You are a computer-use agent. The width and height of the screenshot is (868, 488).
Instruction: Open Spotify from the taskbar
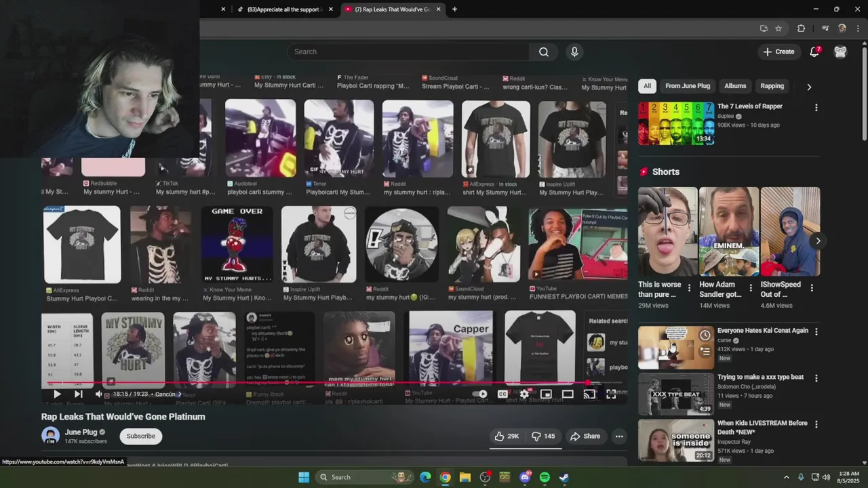coord(545,477)
